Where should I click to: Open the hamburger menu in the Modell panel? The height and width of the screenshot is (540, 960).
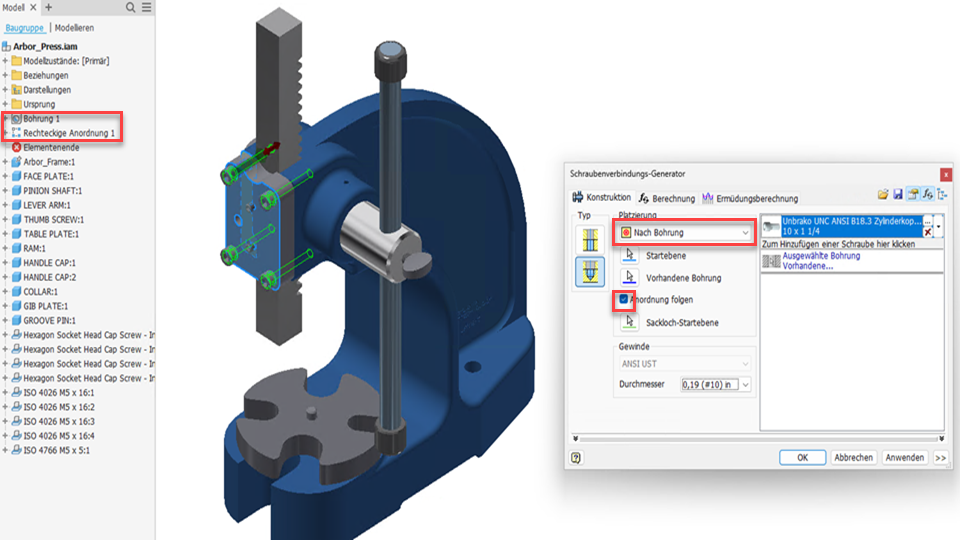tap(146, 7)
